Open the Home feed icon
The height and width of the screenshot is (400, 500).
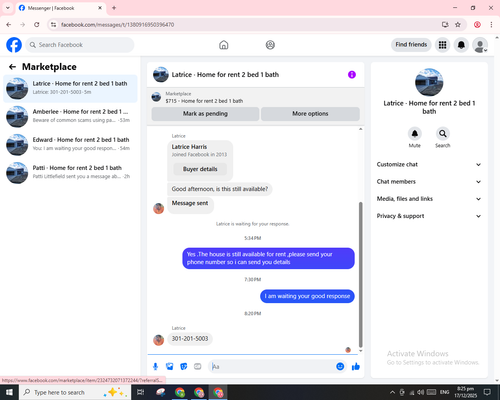coord(224,45)
